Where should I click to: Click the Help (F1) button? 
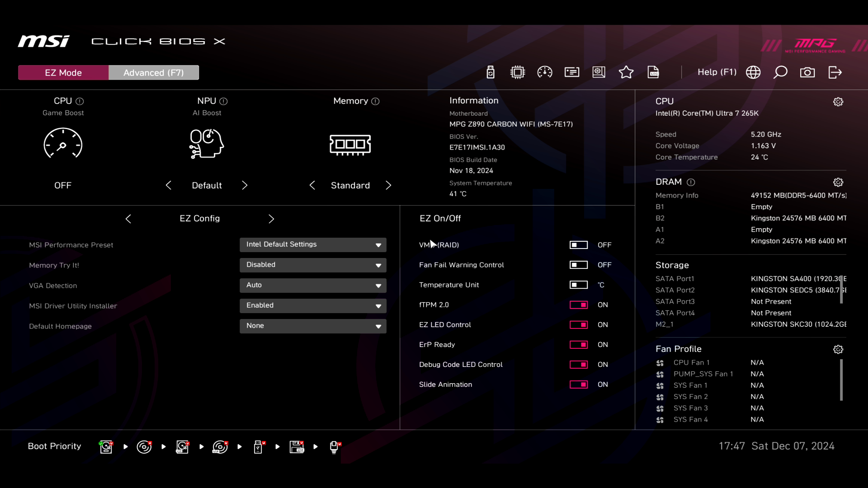coord(717,72)
